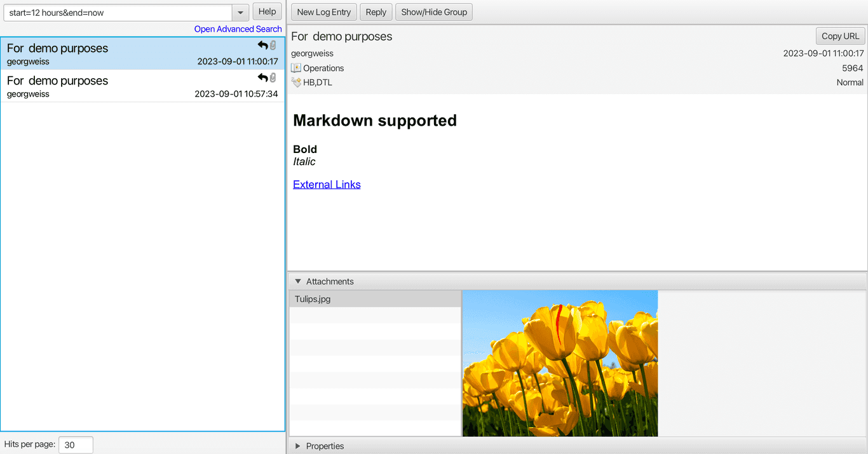Open the Help button next to search
The image size is (868, 454).
point(267,11)
